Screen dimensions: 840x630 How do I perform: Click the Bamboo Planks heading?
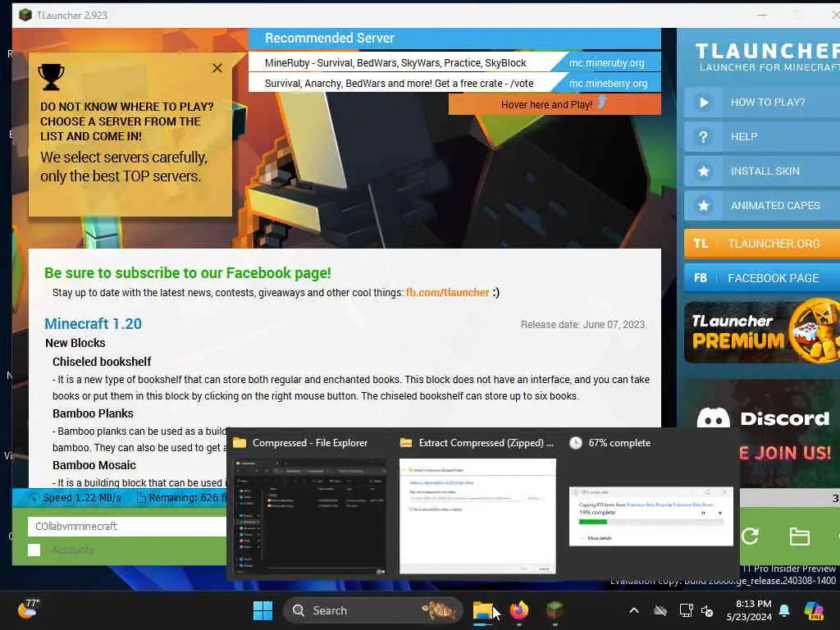tap(93, 413)
